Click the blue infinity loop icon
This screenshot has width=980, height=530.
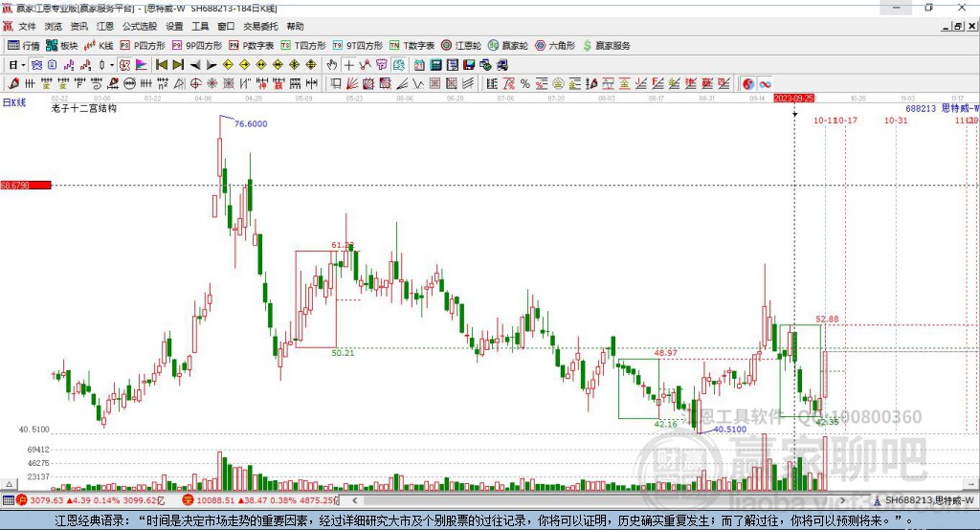point(765,84)
